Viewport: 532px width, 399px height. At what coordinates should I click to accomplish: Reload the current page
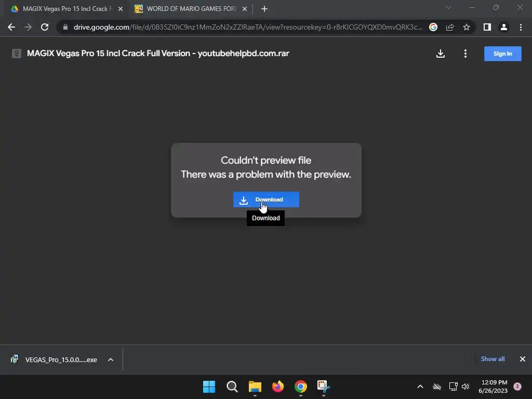45,27
